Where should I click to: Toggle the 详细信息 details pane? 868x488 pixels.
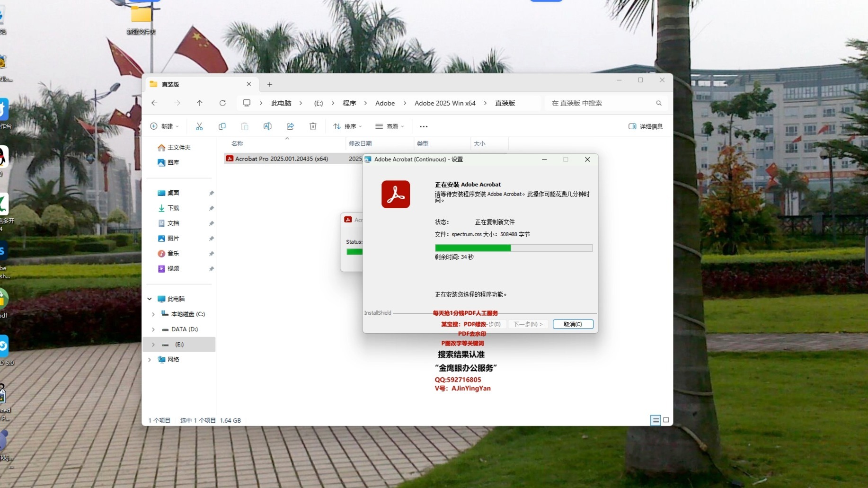pos(645,126)
